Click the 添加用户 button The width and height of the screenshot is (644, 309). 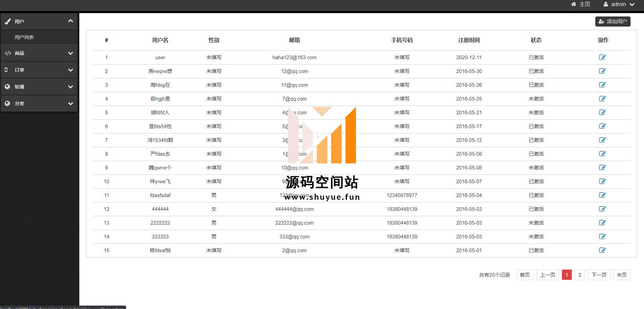613,22
